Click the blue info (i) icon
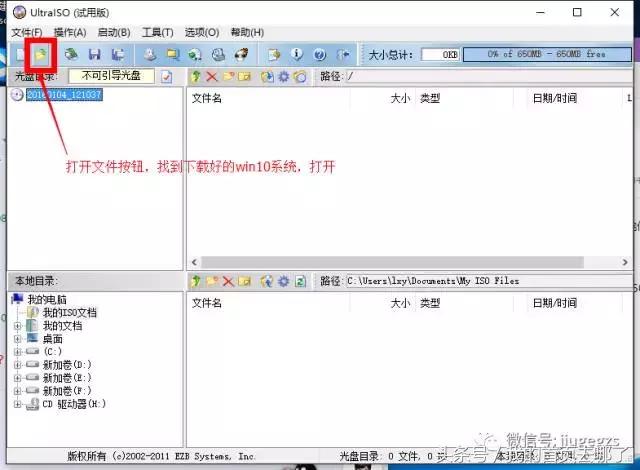The height and width of the screenshot is (470, 640). click(x=297, y=54)
